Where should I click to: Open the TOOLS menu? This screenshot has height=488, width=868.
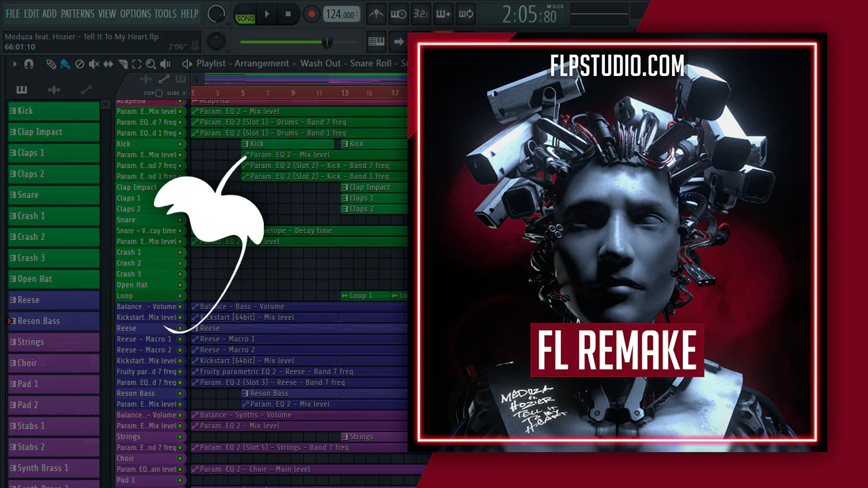(165, 14)
